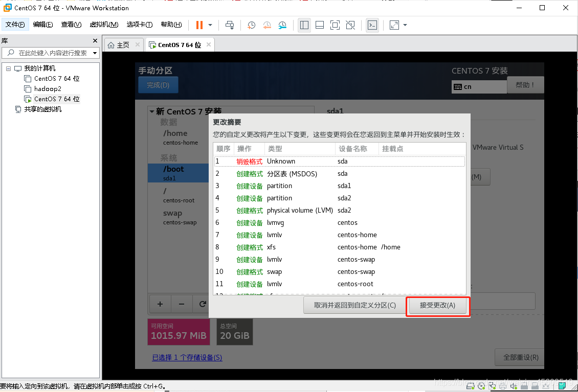Screen dimensions: 578x392
Task: Click the cn keyboard layout indicator
Action: [x=479, y=87]
